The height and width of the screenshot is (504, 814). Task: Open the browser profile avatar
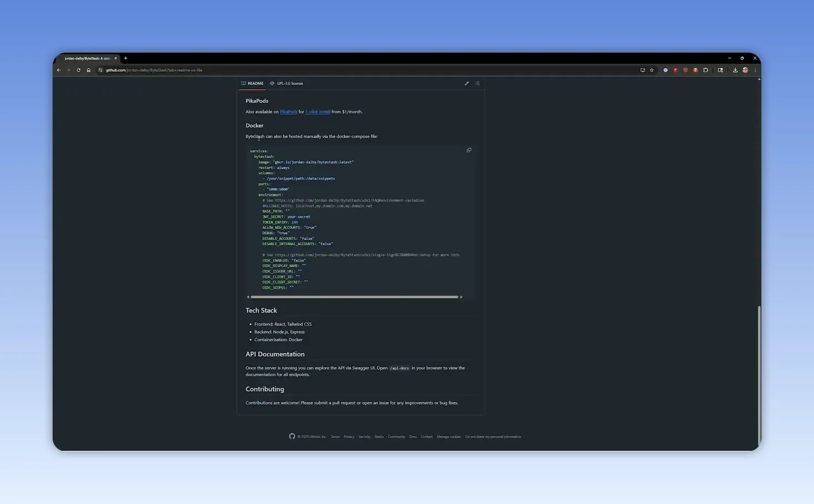pyautogui.click(x=745, y=70)
